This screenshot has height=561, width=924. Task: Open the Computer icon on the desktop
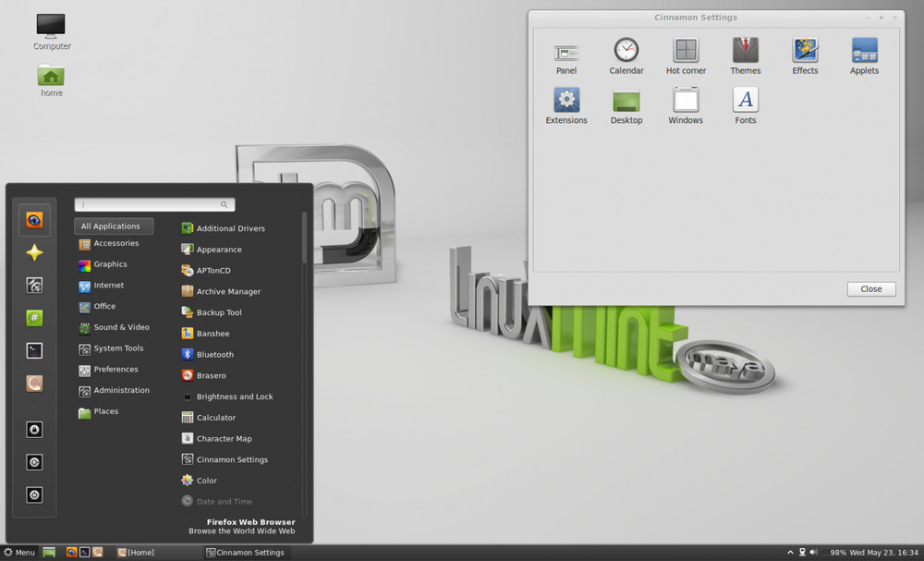(51, 28)
